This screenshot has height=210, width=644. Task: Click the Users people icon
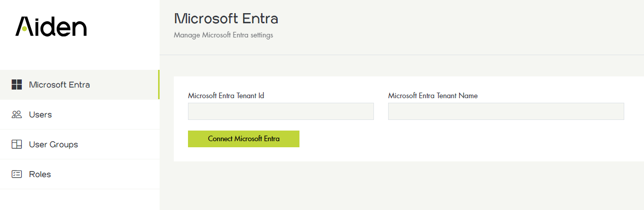tap(17, 114)
